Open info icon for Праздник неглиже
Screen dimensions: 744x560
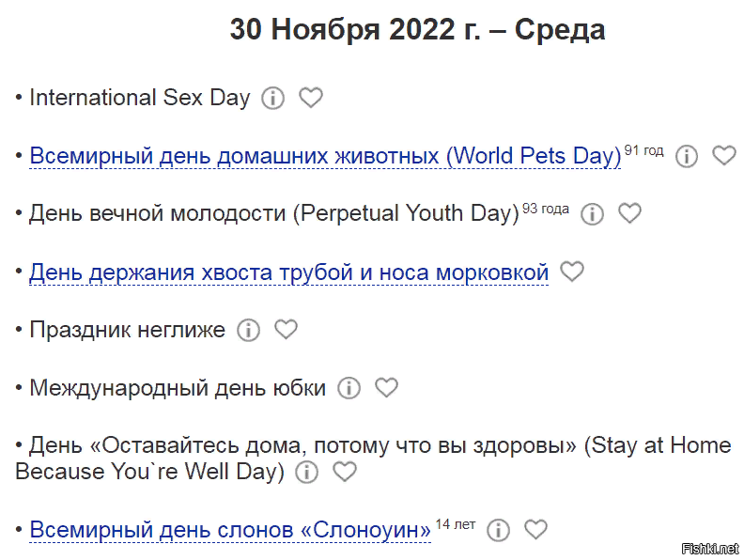click(248, 330)
